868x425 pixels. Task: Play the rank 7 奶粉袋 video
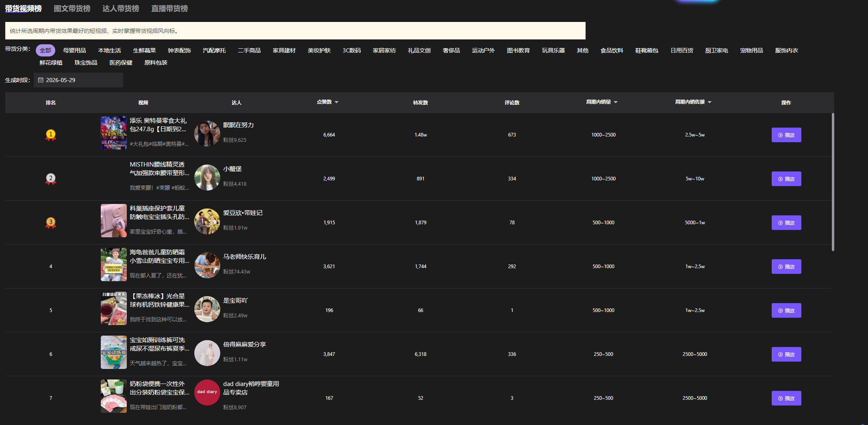click(x=786, y=398)
